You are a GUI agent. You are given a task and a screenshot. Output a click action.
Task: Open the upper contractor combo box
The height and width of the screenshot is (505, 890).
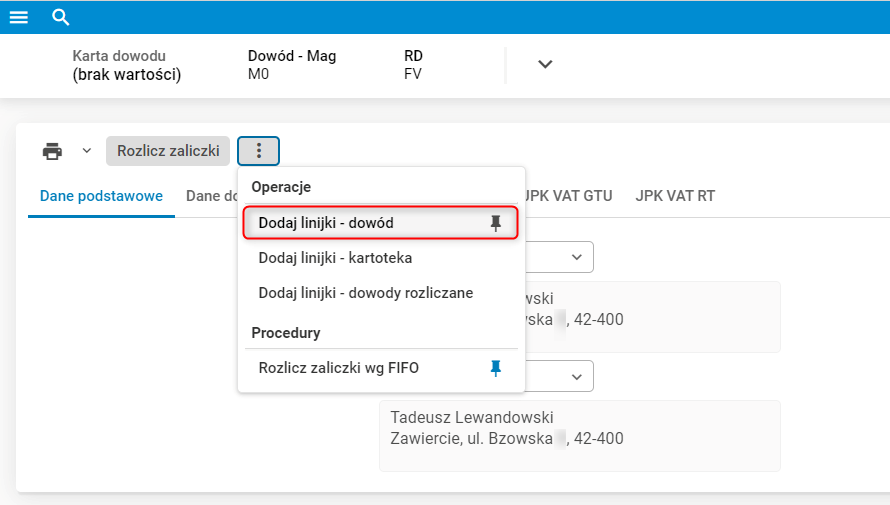(x=576, y=257)
